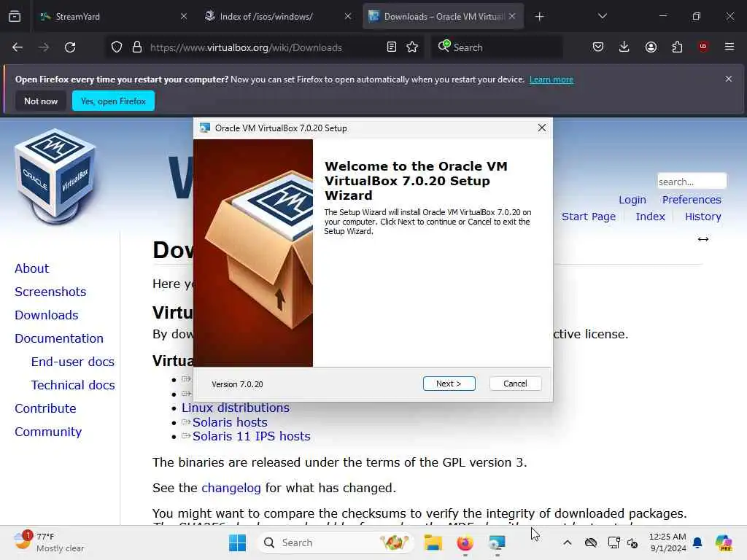
Task: Open Screenshots in the sidebar
Action: tap(50, 292)
